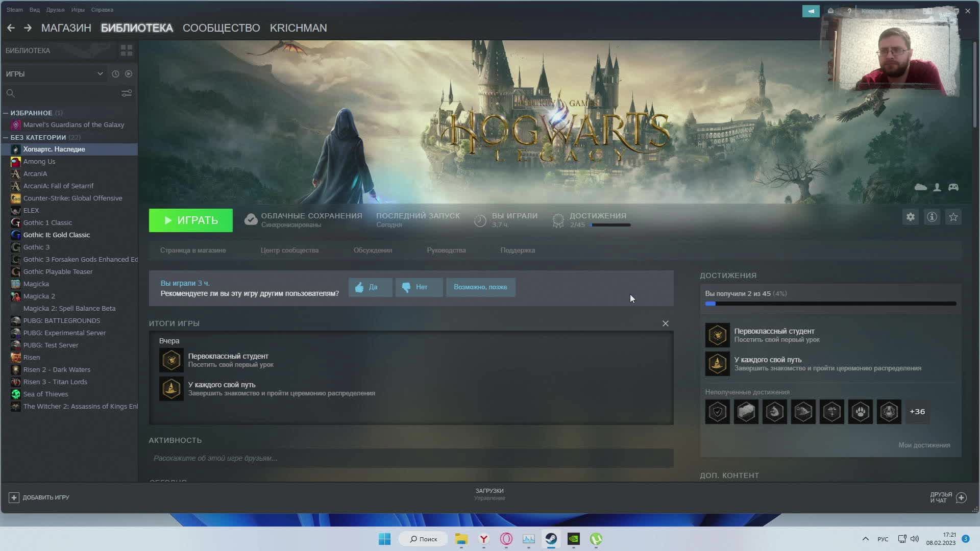Click the Steam store page icon in taskbar
The width and height of the screenshot is (980, 551).
pyautogui.click(x=551, y=538)
